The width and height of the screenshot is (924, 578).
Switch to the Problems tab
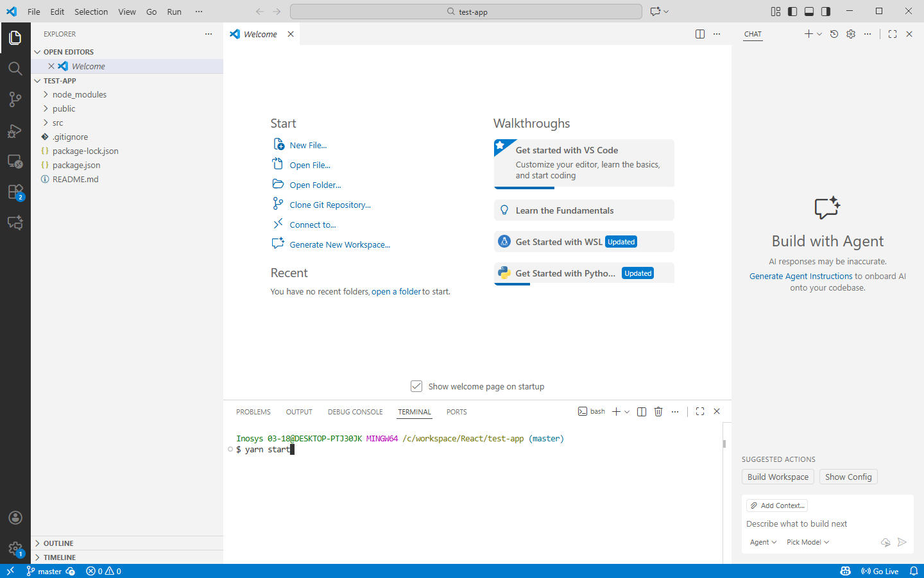[x=253, y=412]
